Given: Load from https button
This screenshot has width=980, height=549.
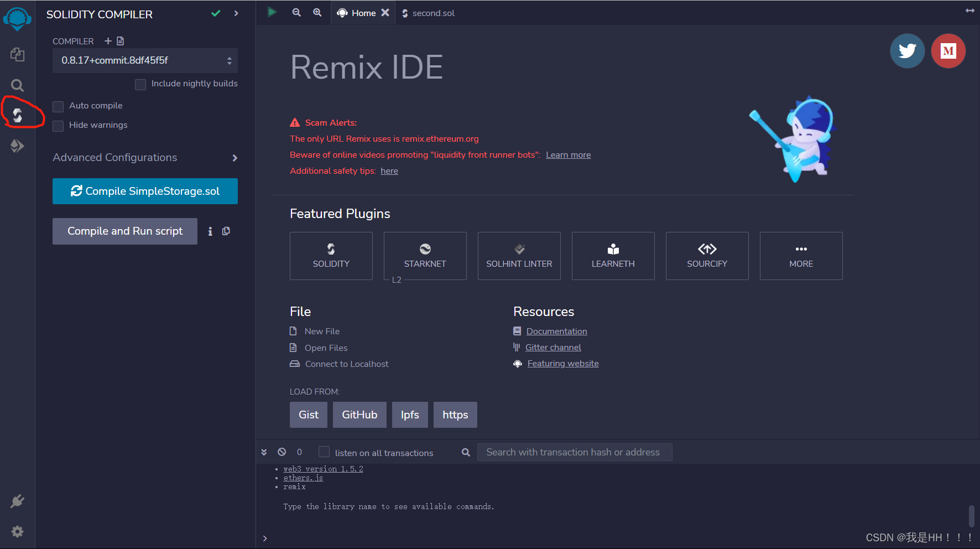Looking at the screenshot, I should (455, 415).
